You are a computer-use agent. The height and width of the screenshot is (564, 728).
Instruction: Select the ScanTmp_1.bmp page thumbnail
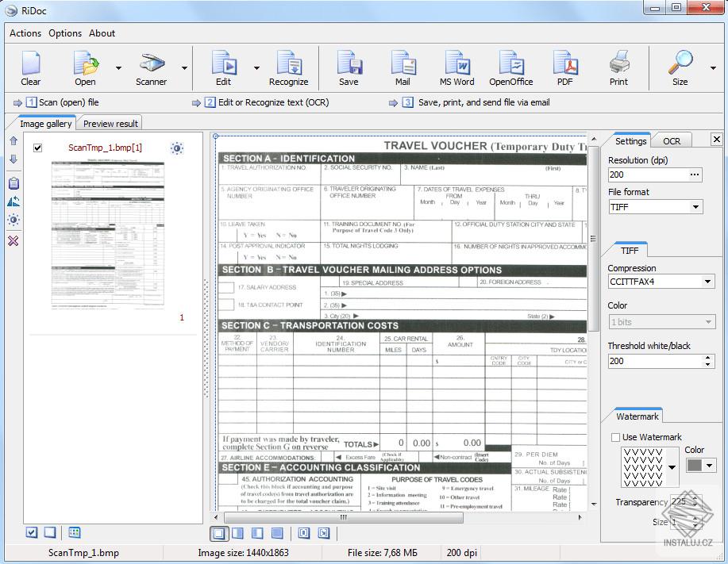(108, 234)
